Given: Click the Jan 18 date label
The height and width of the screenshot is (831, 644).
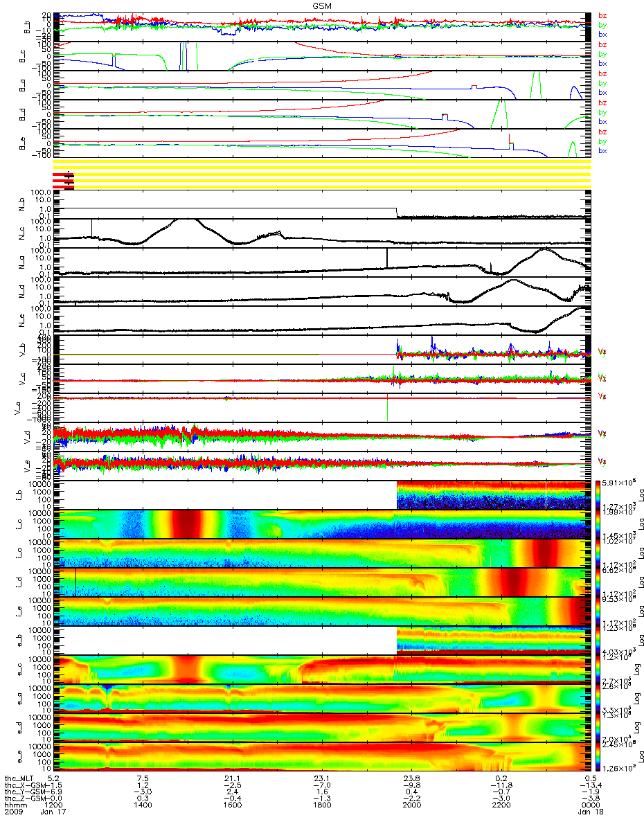Looking at the screenshot, I should pos(590,813).
